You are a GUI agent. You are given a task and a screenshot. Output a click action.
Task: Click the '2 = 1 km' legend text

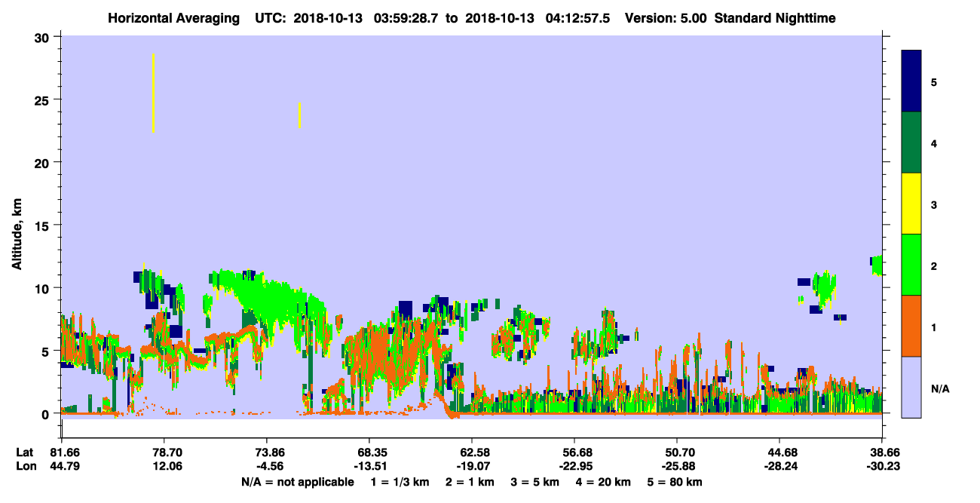coord(470,481)
